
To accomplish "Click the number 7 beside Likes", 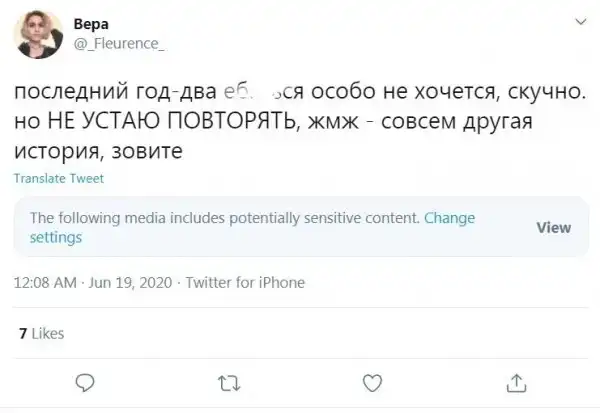I will tap(22, 333).
